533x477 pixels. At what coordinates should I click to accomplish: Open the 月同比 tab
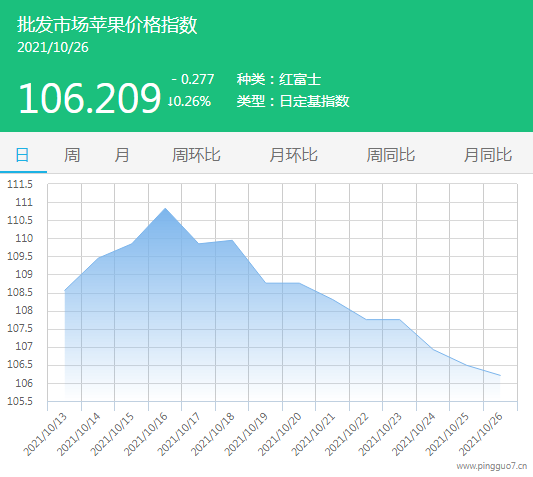pyautogui.click(x=488, y=155)
